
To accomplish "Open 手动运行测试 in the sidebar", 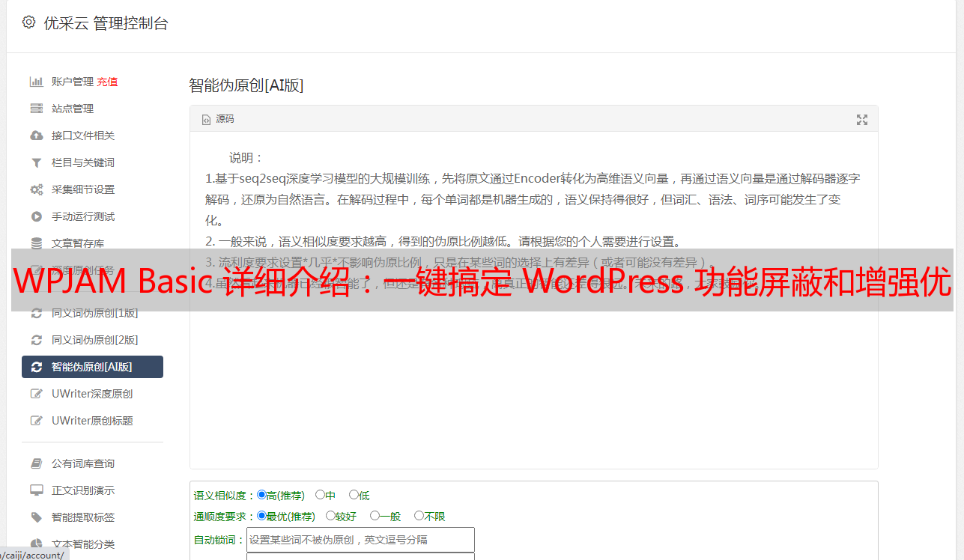I will coord(83,216).
